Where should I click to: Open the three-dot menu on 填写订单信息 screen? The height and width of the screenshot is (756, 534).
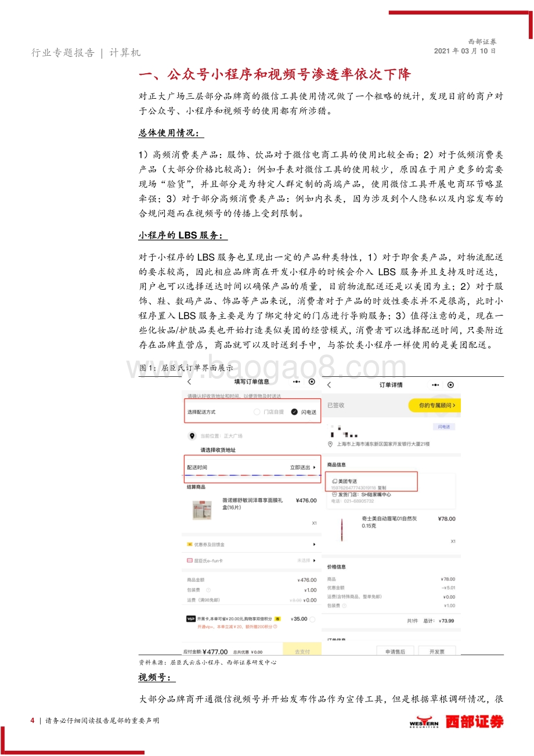tap(297, 382)
